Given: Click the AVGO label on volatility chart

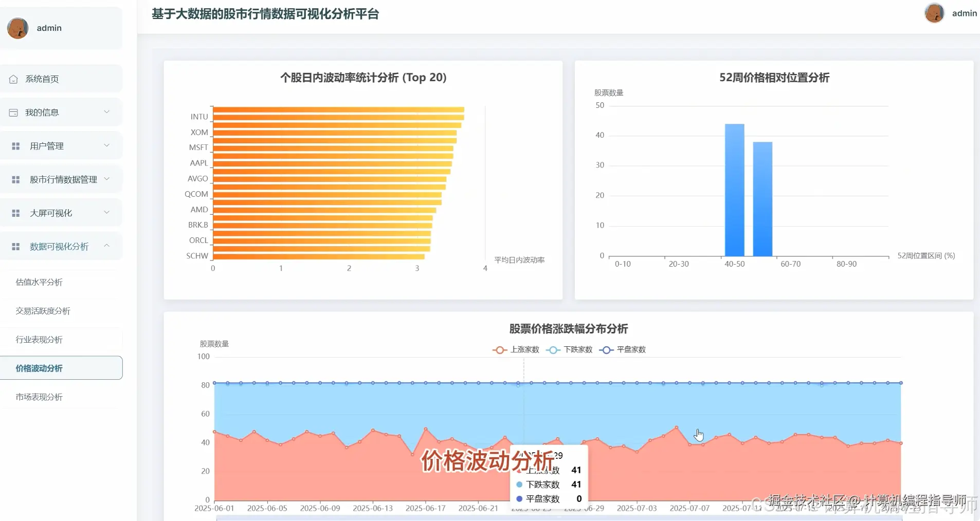Looking at the screenshot, I should 198,179.
